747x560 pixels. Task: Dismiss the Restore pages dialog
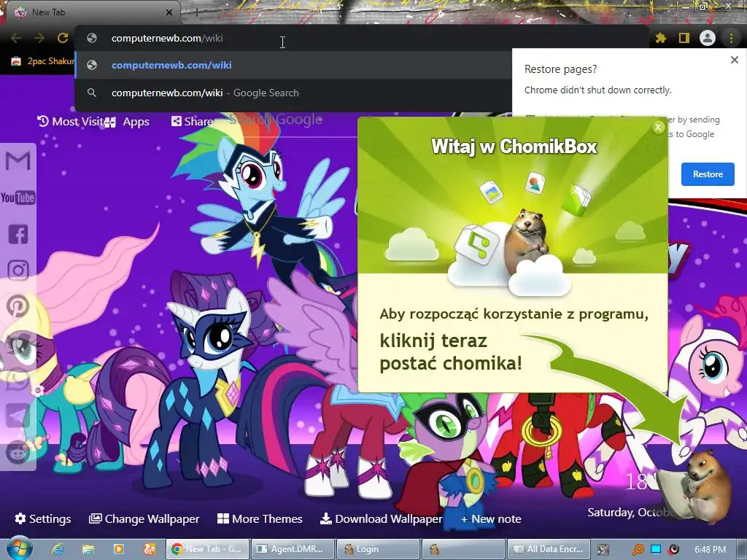pyautogui.click(x=734, y=60)
